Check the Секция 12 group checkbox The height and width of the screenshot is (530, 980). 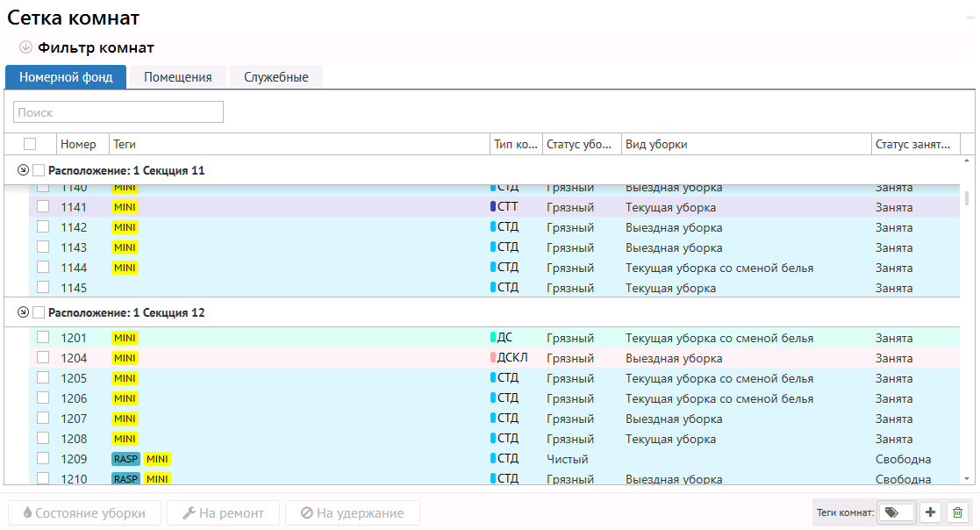(x=39, y=312)
